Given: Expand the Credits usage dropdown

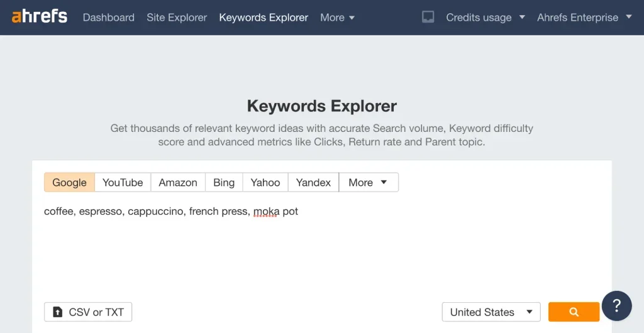Looking at the screenshot, I should tap(485, 18).
